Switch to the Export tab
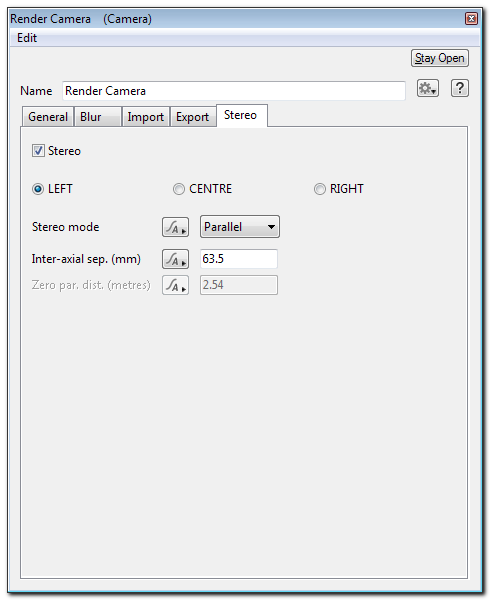The height and width of the screenshot is (600, 490). point(193,117)
